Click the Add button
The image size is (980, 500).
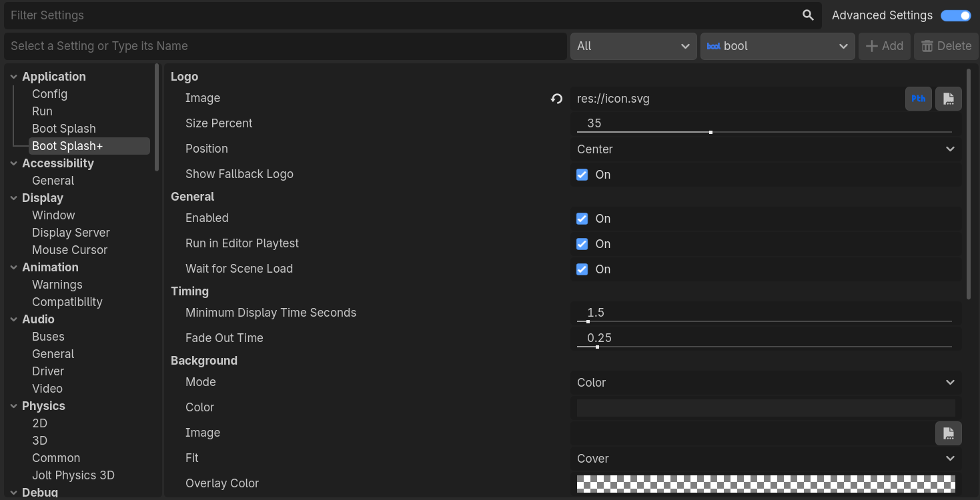[x=884, y=46]
